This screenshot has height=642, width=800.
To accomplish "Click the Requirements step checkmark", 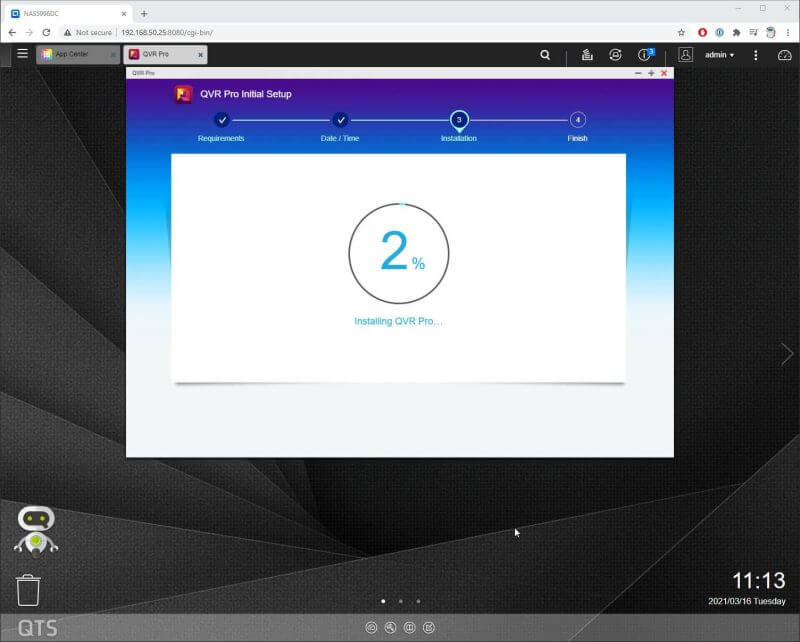I will coord(222,120).
